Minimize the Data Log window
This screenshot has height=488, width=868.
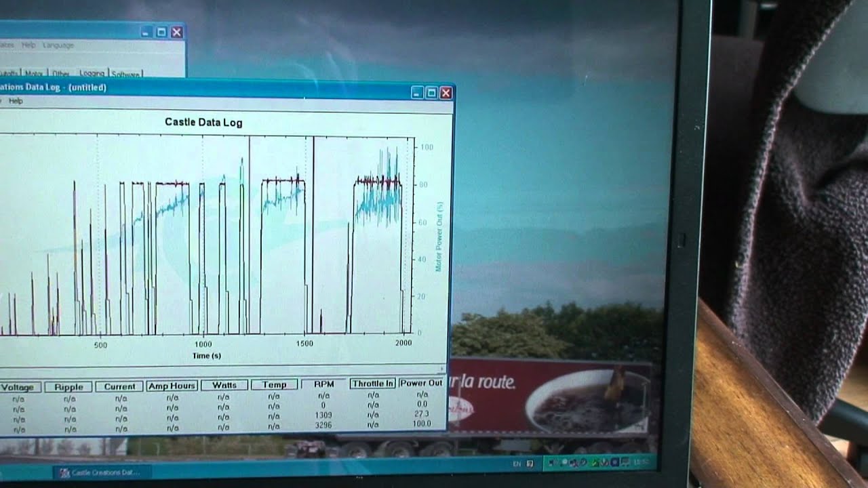(x=418, y=93)
